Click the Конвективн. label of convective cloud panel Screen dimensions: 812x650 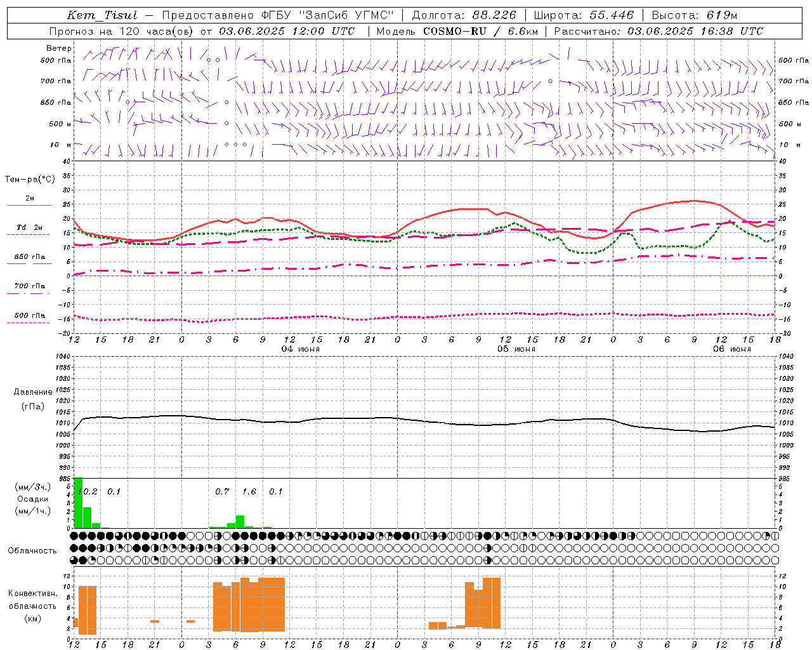32,593
